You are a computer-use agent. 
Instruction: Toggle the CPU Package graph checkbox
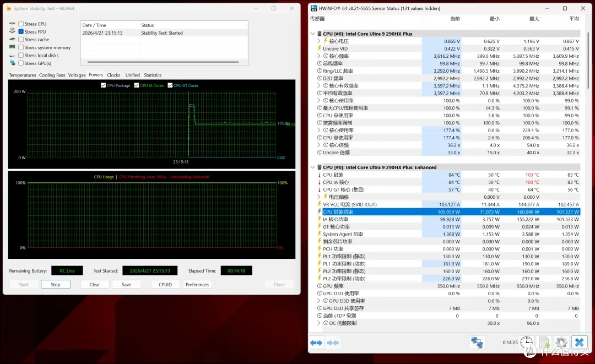coord(103,85)
